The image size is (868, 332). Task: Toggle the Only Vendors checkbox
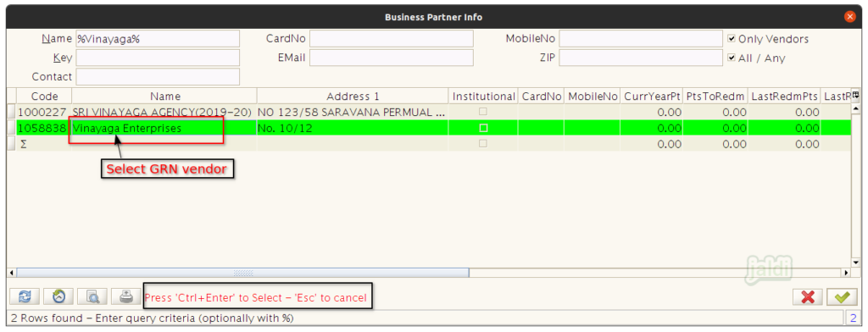pyautogui.click(x=732, y=39)
